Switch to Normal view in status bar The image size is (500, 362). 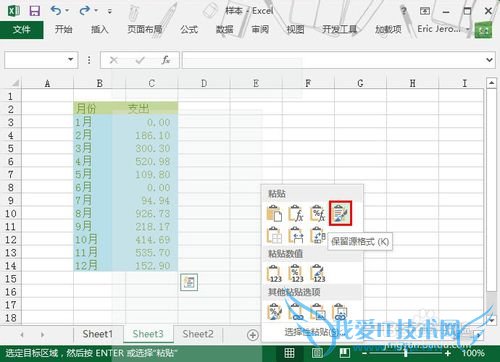point(289,353)
